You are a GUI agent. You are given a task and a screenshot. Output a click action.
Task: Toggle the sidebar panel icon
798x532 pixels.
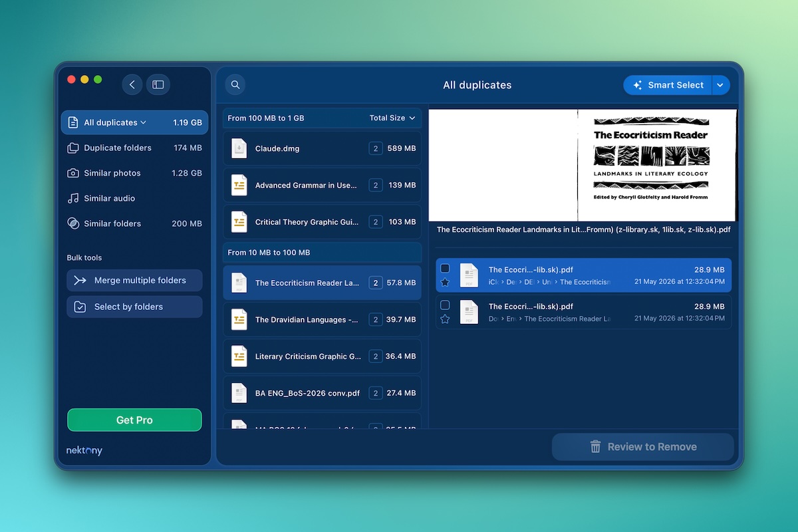[x=158, y=84]
